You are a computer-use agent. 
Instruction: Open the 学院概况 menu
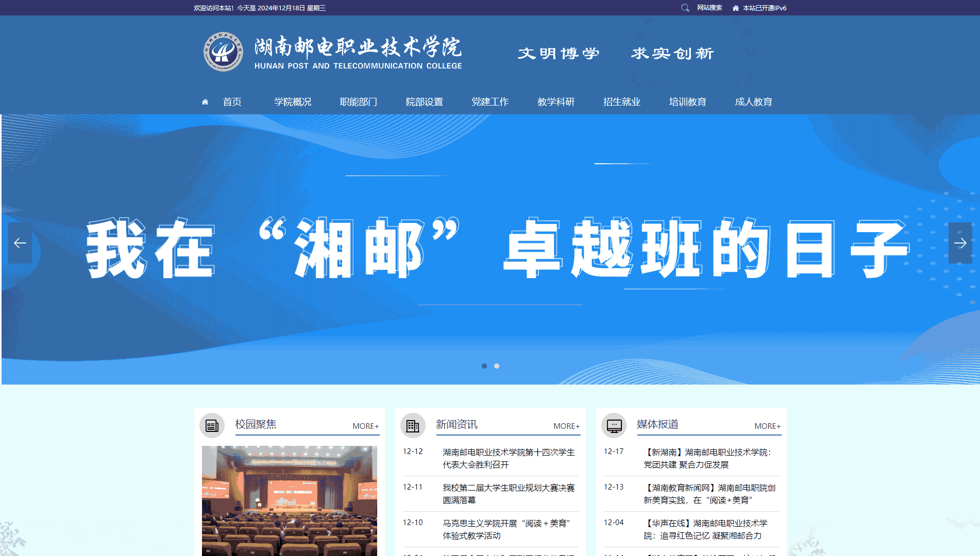[293, 102]
